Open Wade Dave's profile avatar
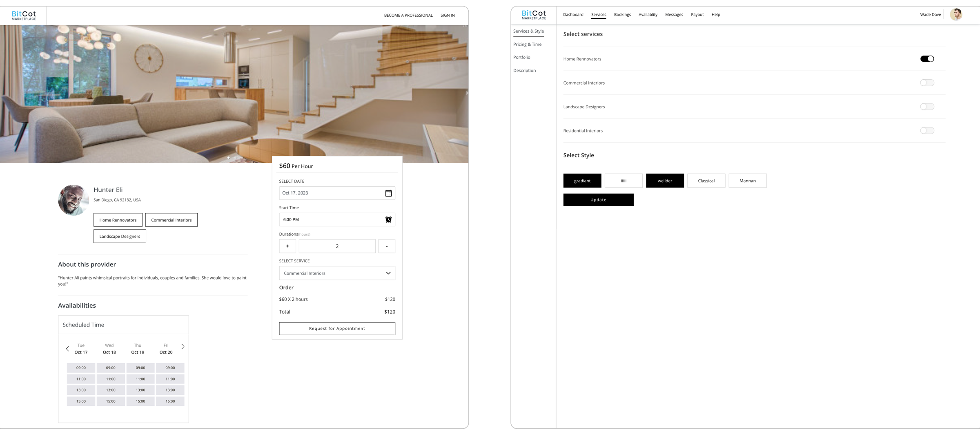The height and width of the screenshot is (436, 980). point(955,15)
